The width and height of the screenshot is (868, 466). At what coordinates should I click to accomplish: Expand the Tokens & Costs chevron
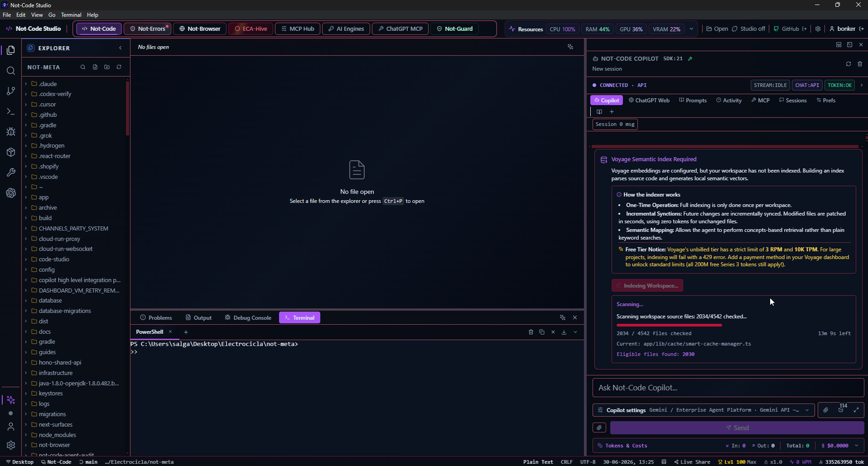tap(856, 446)
